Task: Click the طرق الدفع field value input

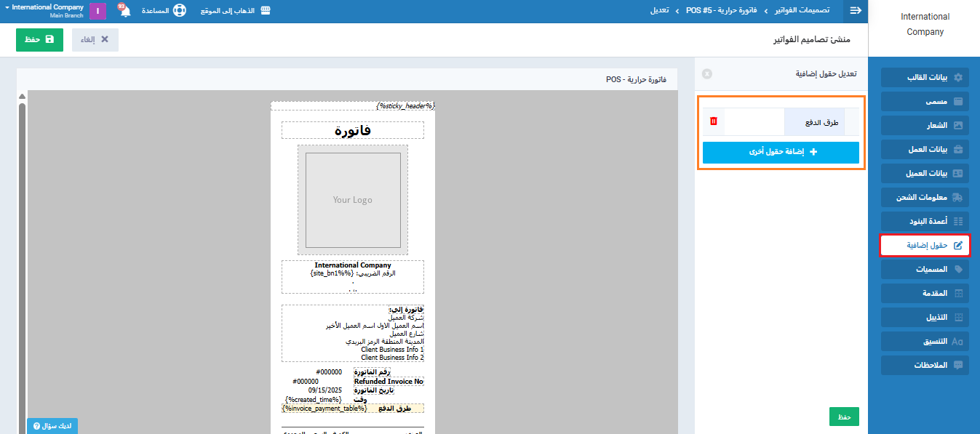Action: click(754, 122)
